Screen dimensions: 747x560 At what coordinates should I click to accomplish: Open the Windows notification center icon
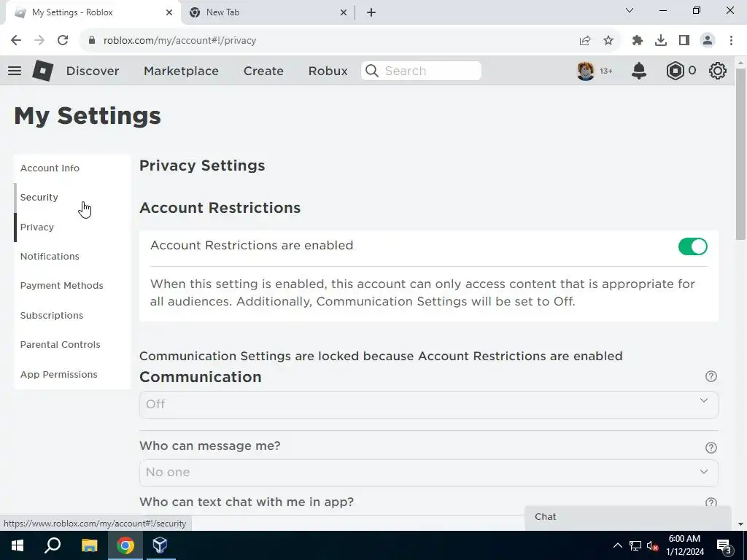pos(724,546)
